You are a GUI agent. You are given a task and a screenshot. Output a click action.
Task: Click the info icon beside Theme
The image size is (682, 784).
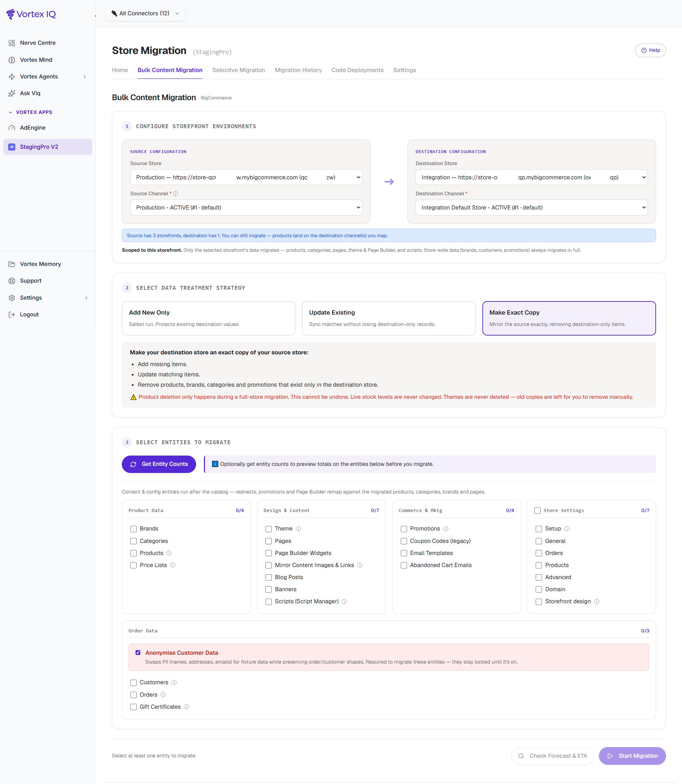pos(298,529)
